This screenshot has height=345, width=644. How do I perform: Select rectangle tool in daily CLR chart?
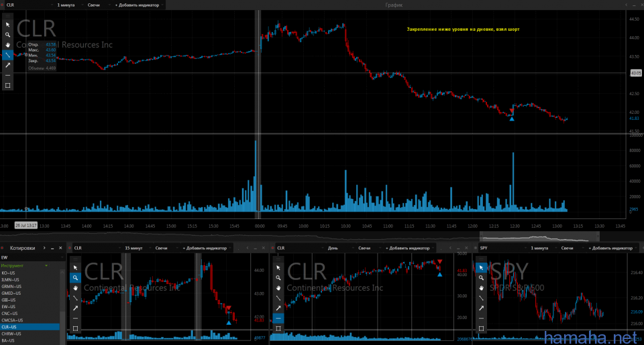(278, 329)
